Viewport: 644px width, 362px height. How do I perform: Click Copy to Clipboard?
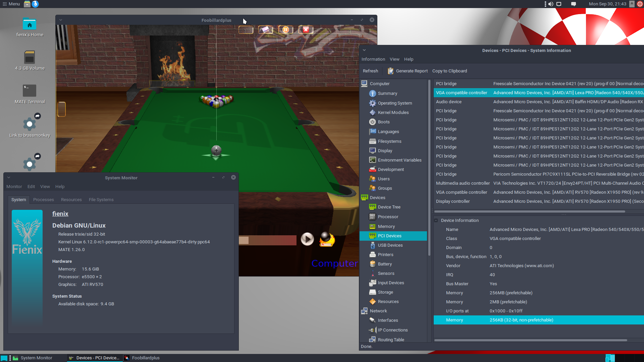[x=449, y=71]
